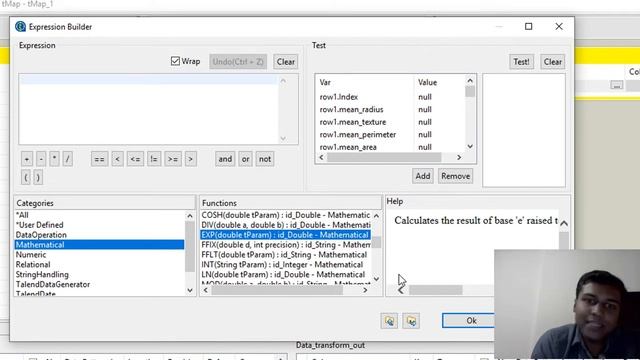Select the Numeric category
The height and width of the screenshot is (360, 640).
(100, 255)
